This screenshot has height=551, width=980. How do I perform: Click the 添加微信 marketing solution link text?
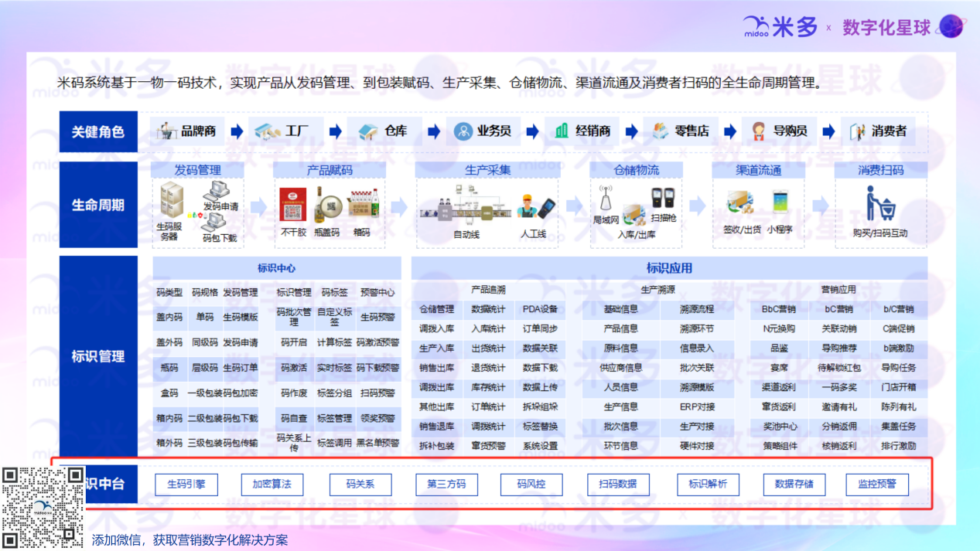[x=190, y=540]
